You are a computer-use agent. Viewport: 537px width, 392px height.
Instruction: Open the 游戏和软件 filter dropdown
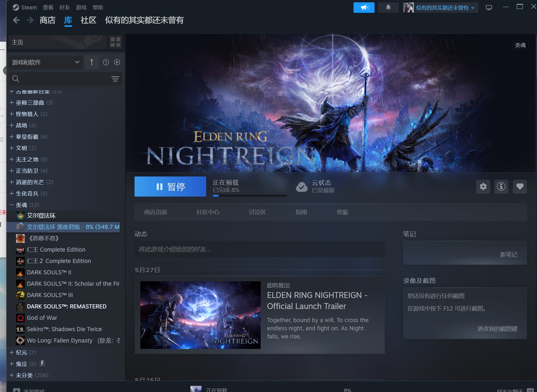[46, 62]
